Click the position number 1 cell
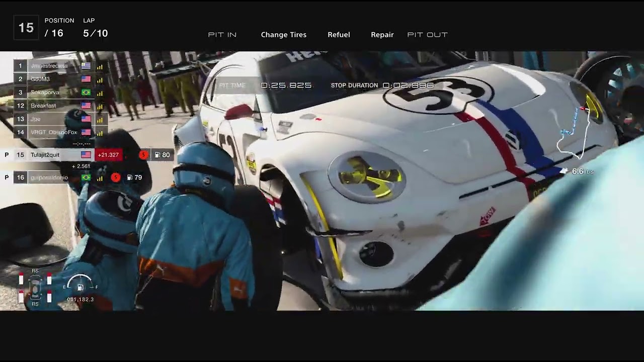The height and width of the screenshot is (362, 644). (x=20, y=66)
